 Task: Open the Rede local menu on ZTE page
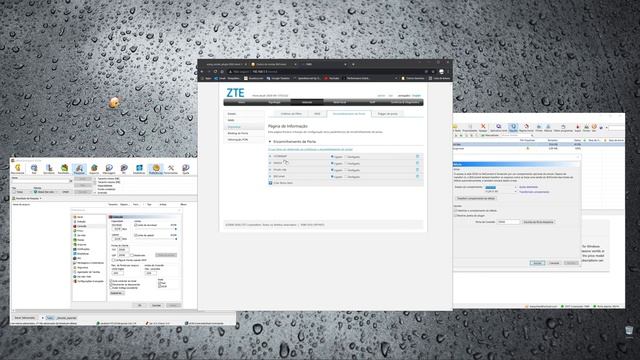(340, 102)
